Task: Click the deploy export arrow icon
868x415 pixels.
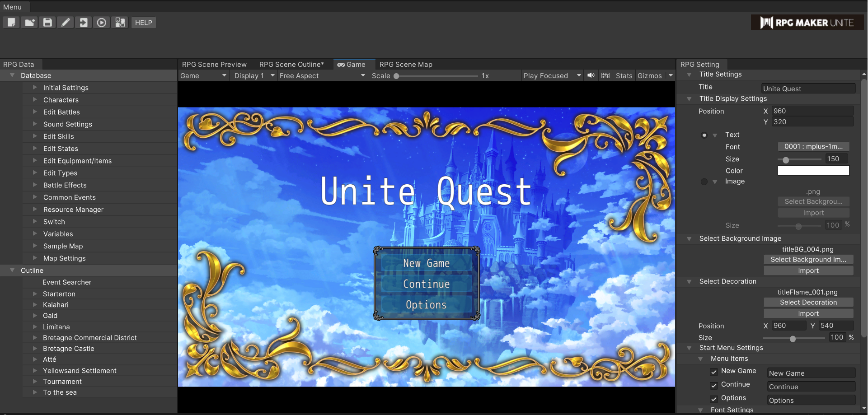Action: 84,23
